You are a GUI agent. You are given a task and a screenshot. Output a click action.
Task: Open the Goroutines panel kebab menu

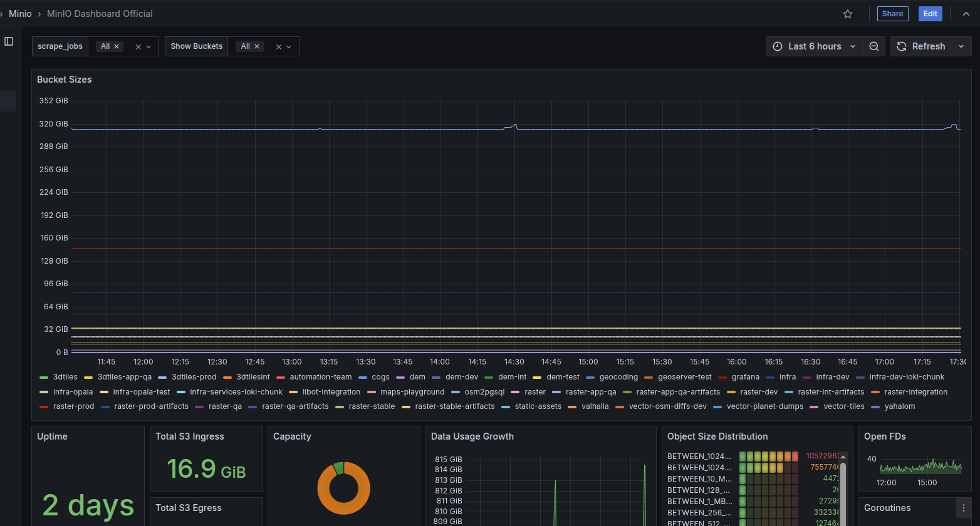tap(964, 507)
